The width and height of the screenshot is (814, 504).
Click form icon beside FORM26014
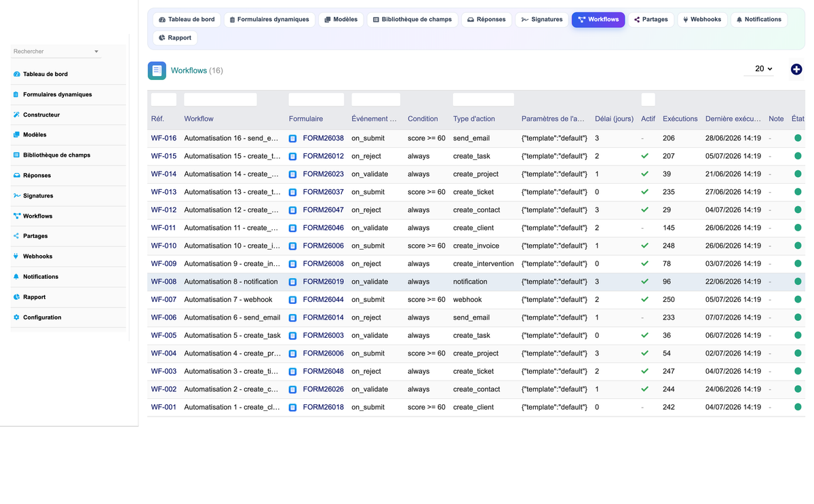293,317
